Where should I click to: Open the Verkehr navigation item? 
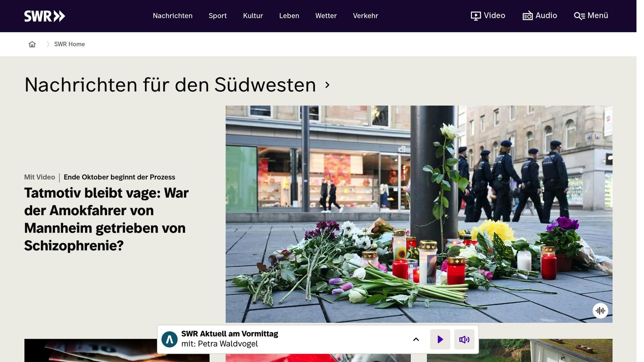[x=365, y=16]
